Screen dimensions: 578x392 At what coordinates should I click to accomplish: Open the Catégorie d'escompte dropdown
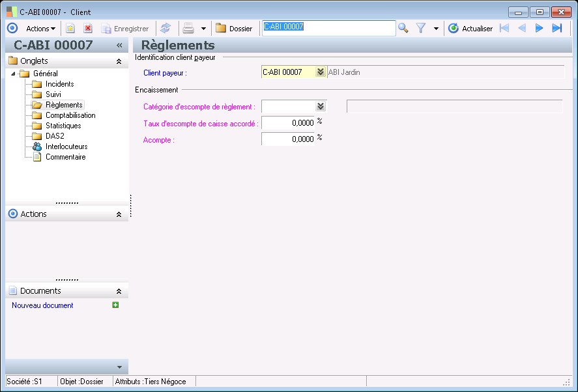321,107
